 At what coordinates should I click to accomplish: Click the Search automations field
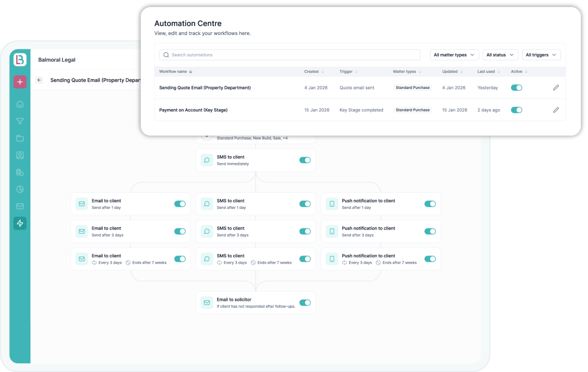(x=289, y=55)
